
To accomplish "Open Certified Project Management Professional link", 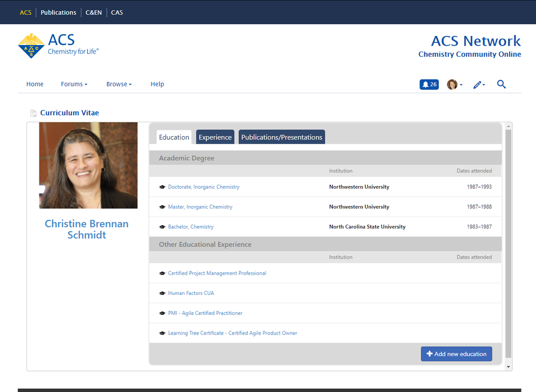I will 217,273.
